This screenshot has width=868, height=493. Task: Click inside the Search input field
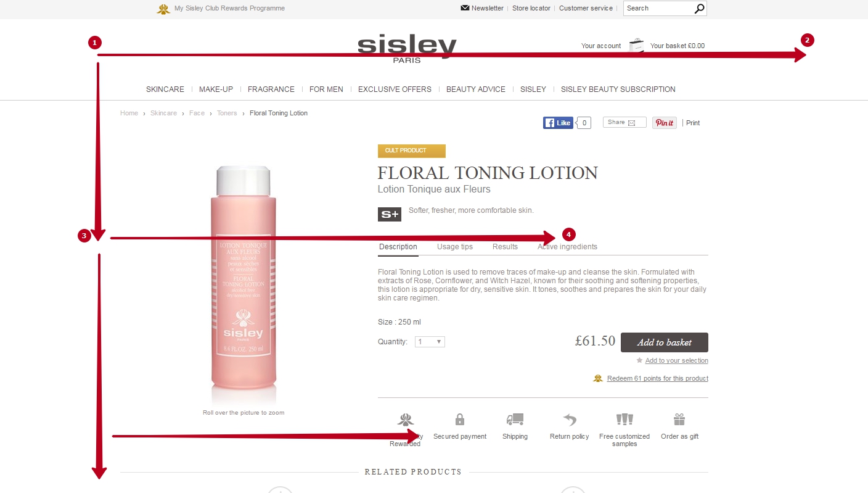[x=658, y=9]
